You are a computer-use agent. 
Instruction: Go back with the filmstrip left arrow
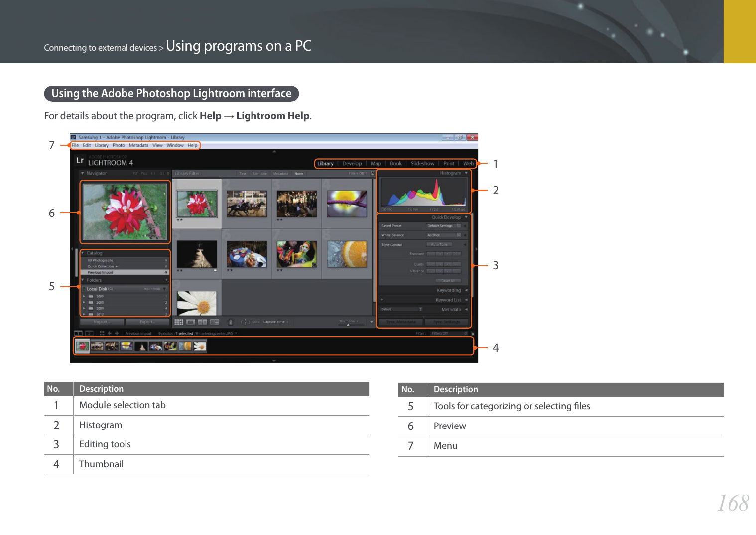(110, 334)
